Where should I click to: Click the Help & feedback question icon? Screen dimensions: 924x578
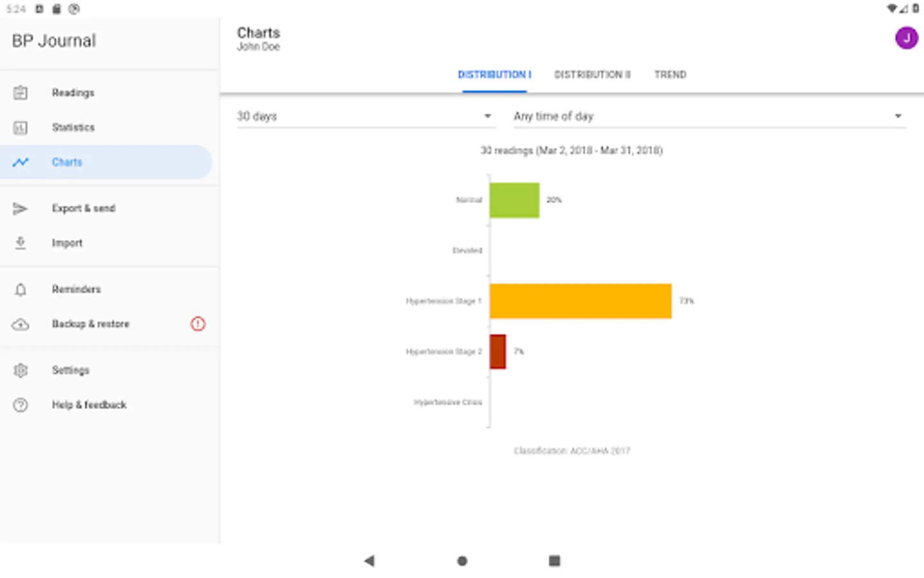click(21, 405)
